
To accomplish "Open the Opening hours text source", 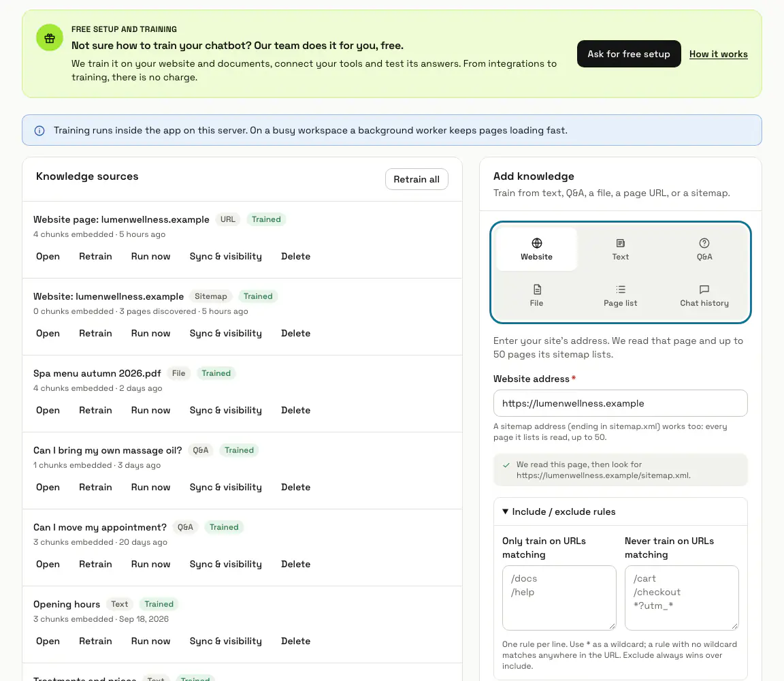I will coord(48,642).
